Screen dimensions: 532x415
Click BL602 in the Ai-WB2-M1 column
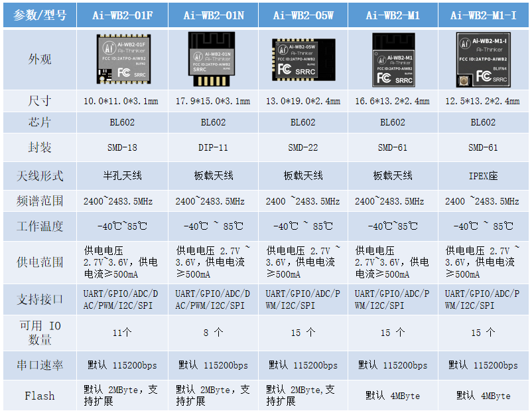pyautogui.click(x=393, y=122)
